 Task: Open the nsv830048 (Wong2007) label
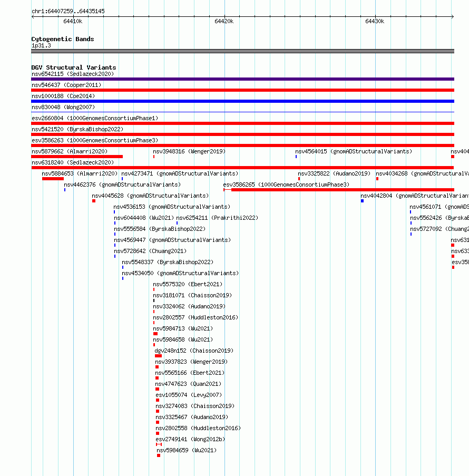tap(63, 107)
